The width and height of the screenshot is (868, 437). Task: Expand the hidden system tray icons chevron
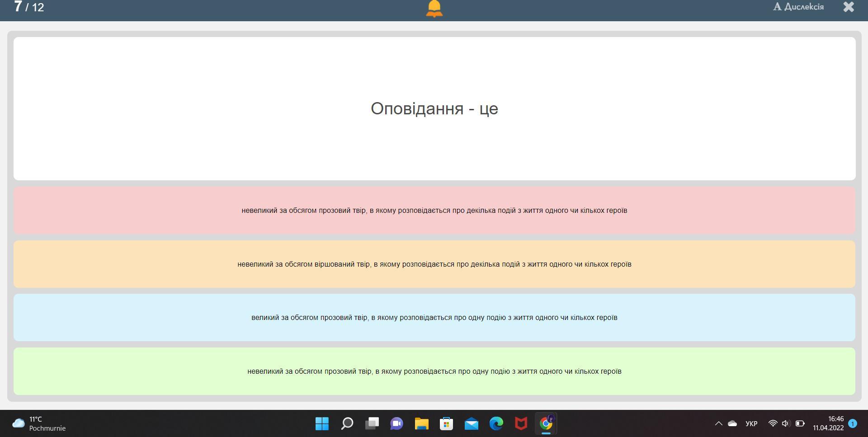click(718, 424)
